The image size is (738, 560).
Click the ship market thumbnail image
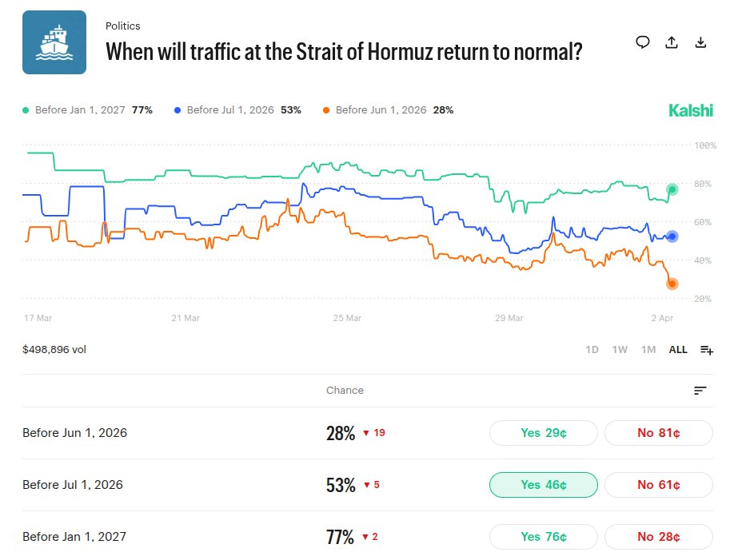pyautogui.click(x=54, y=42)
